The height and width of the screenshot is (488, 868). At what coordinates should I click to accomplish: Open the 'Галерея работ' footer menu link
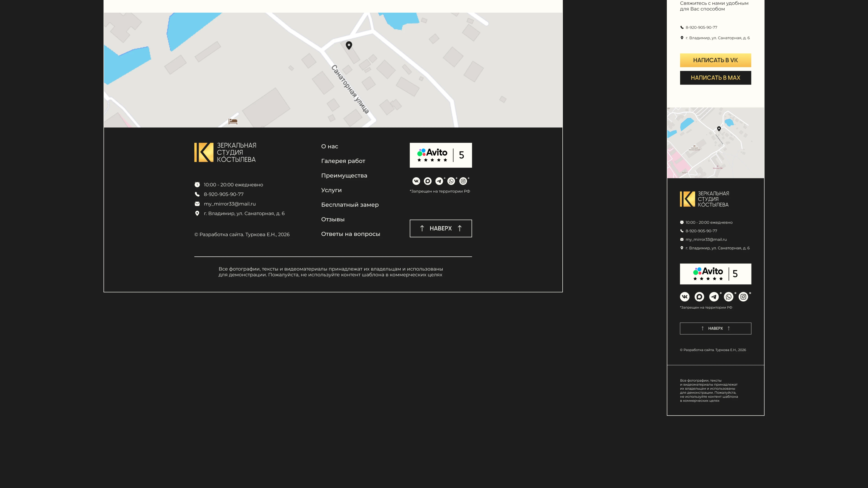[x=343, y=161]
